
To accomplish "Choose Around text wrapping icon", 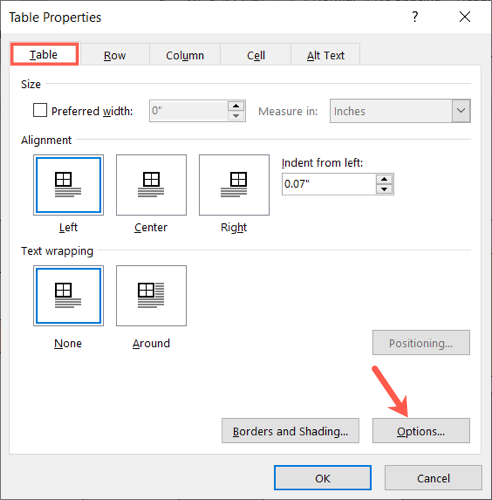I will (151, 296).
